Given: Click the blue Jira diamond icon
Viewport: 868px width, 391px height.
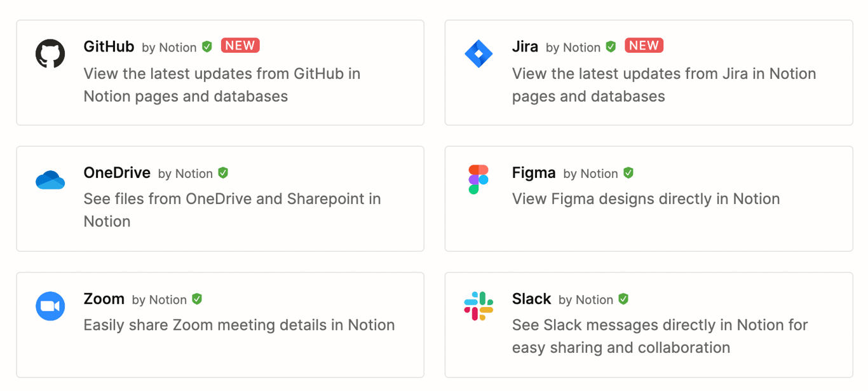Looking at the screenshot, I should click(x=478, y=54).
